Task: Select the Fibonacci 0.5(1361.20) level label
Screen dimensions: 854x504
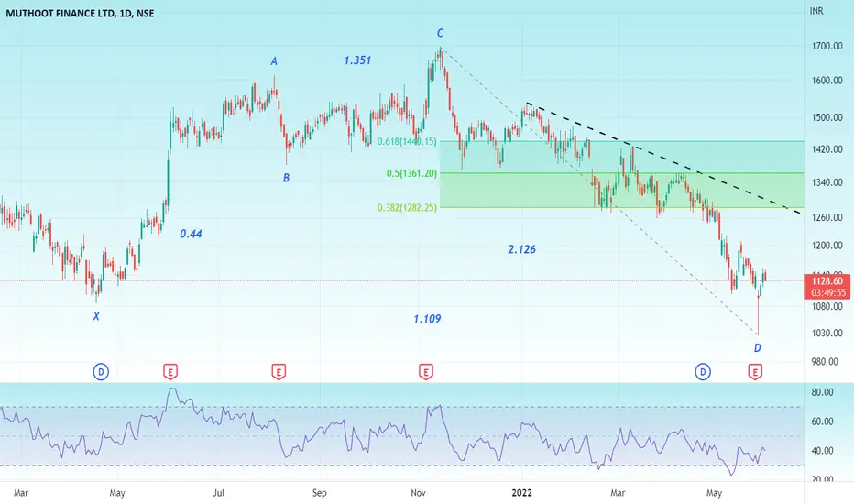Action: [x=411, y=173]
